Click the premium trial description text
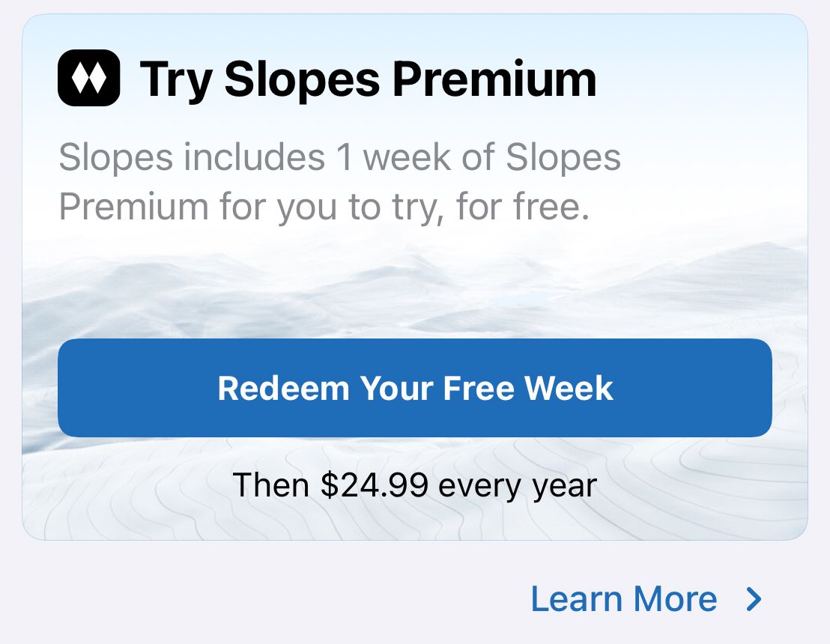Image resolution: width=830 pixels, height=644 pixels. (x=339, y=181)
